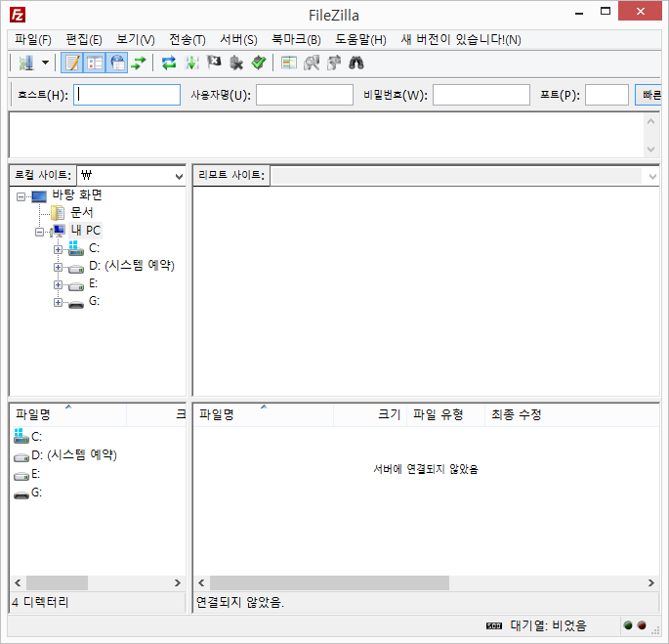Open the Site Manager icon

(26, 64)
